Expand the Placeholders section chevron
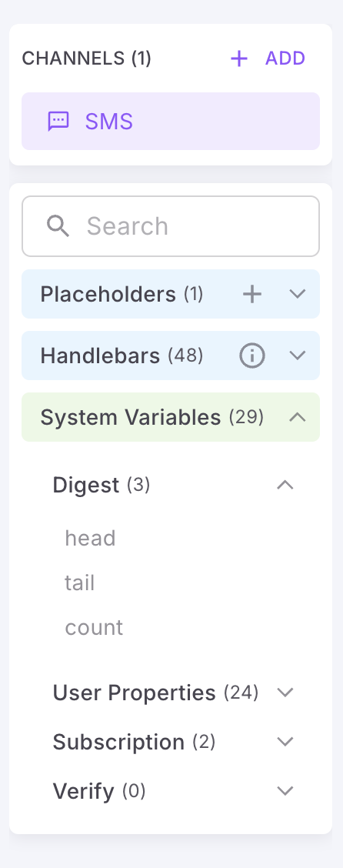 click(x=298, y=294)
